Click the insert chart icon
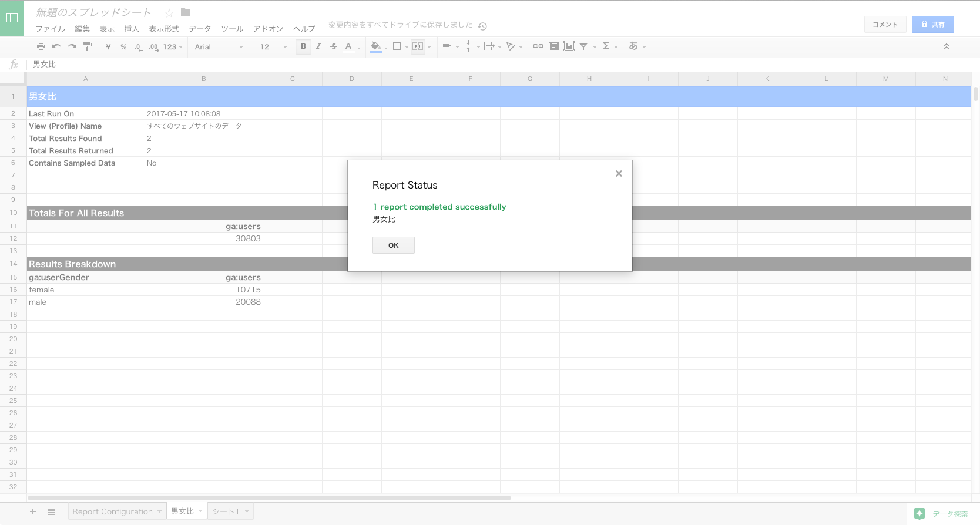Viewport: 980px width, 525px height. 569,46
